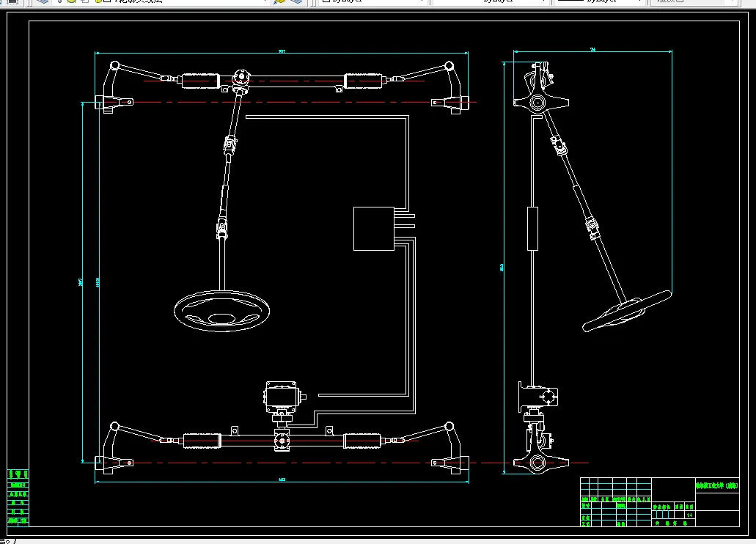Viewport: 756px width, 544px height.
Task: Select the lower universal joint on front-view column
Action: coord(221,227)
